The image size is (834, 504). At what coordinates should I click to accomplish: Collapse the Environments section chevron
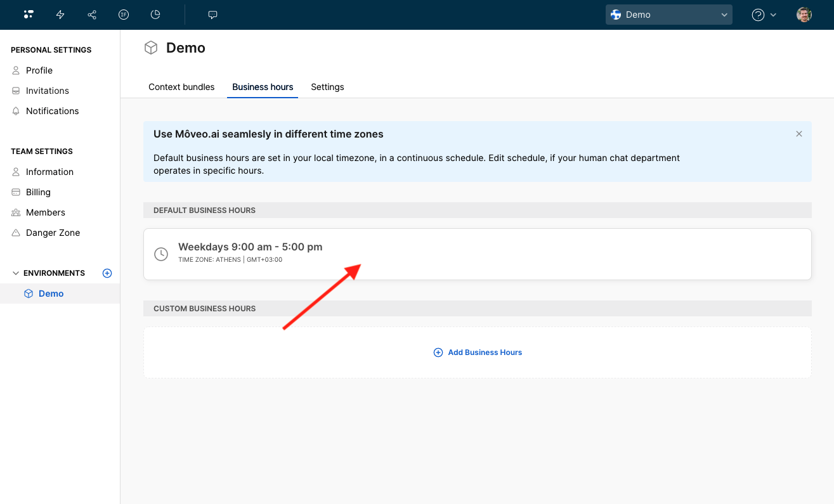coord(16,273)
